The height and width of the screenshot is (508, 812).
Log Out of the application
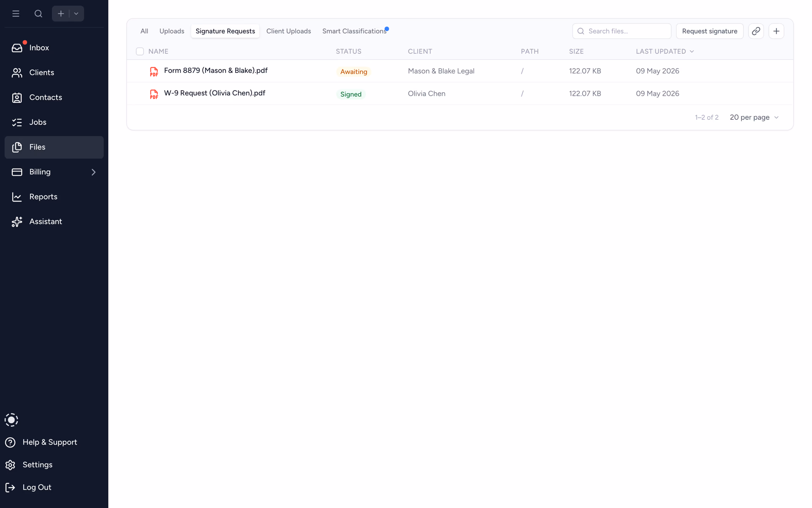point(28,488)
